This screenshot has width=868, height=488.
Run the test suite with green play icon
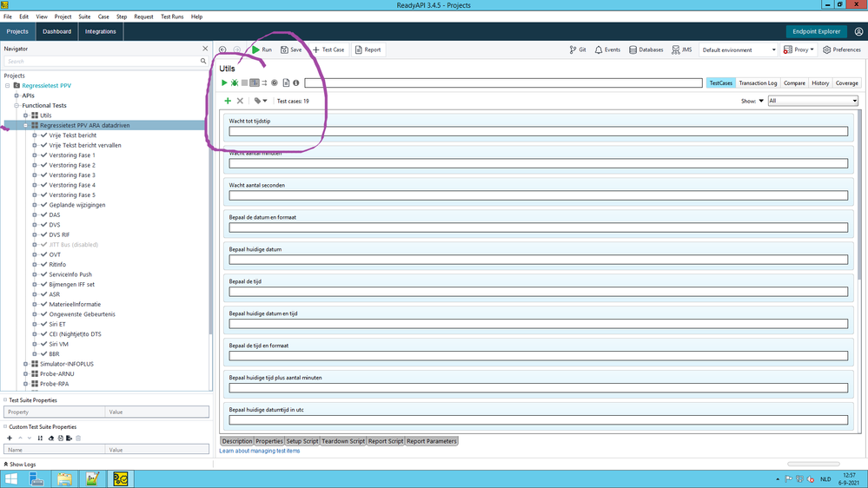[224, 83]
